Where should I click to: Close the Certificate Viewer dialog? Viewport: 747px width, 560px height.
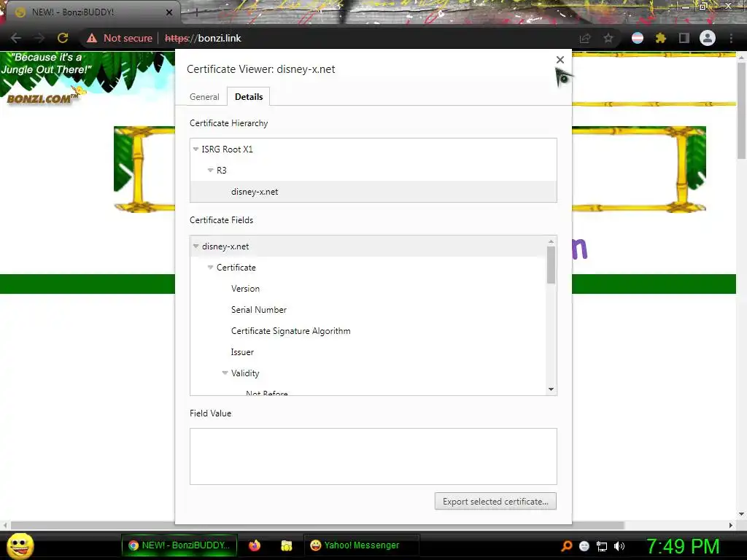pyautogui.click(x=560, y=60)
